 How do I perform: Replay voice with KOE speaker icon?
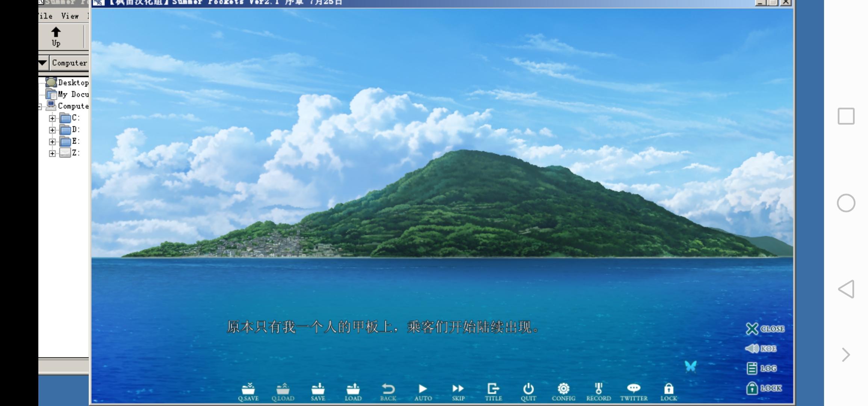click(761, 348)
